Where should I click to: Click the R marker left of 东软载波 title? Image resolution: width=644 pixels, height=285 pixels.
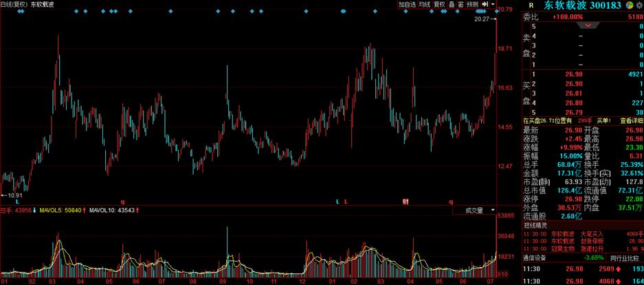click(531, 5)
